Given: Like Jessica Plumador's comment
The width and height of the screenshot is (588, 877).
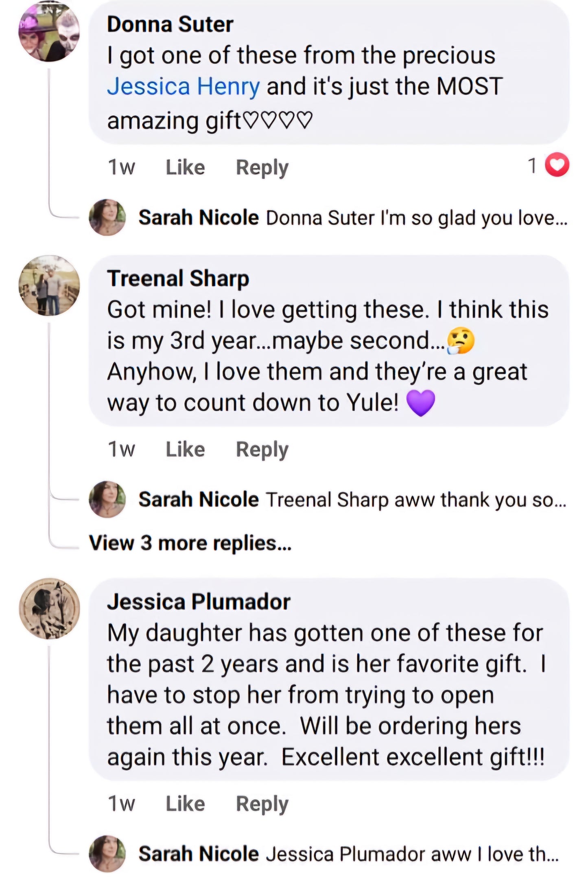Looking at the screenshot, I should click(x=185, y=804).
